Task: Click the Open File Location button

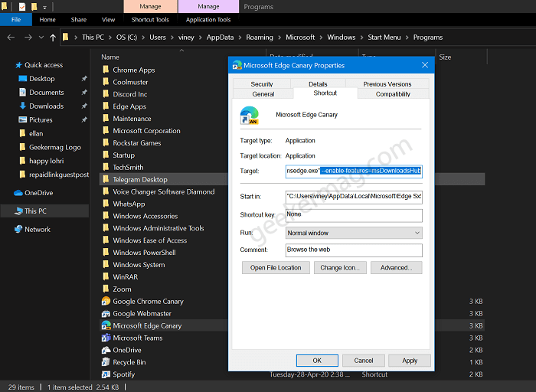Action: [276, 268]
